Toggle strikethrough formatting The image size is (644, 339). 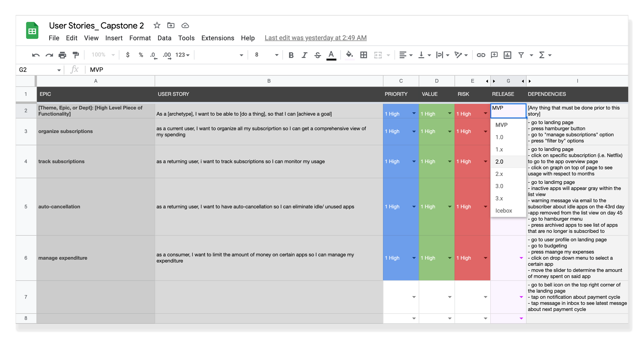318,55
